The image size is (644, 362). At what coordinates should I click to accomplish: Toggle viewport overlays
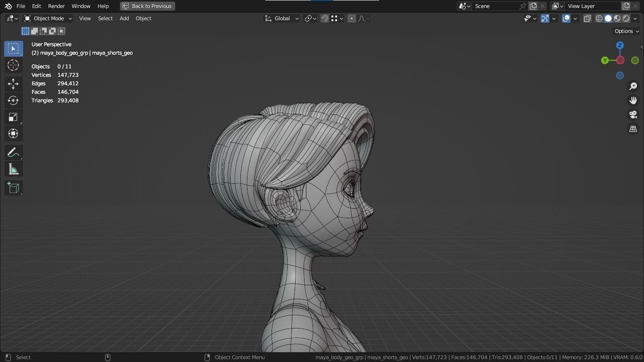pos(566,18)
